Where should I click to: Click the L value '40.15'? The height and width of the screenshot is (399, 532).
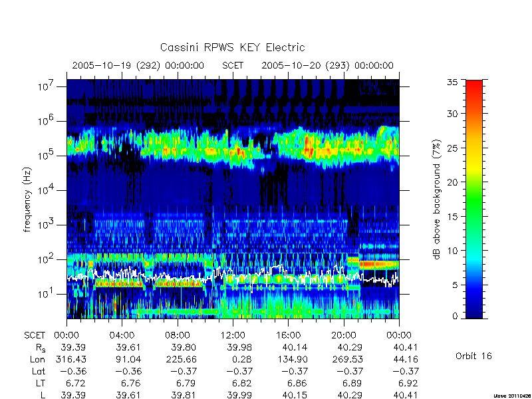click(x=295, y=395)
